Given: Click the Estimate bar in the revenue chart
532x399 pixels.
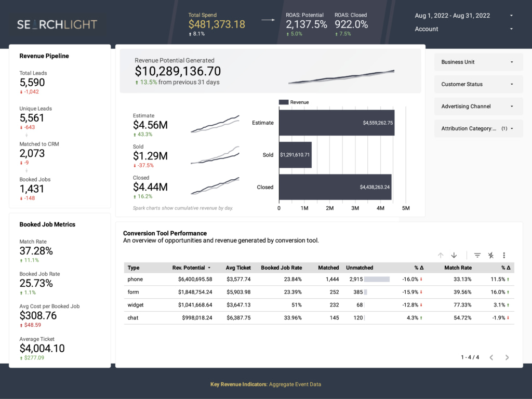Looking at the screenshot, I should (338, 123).
